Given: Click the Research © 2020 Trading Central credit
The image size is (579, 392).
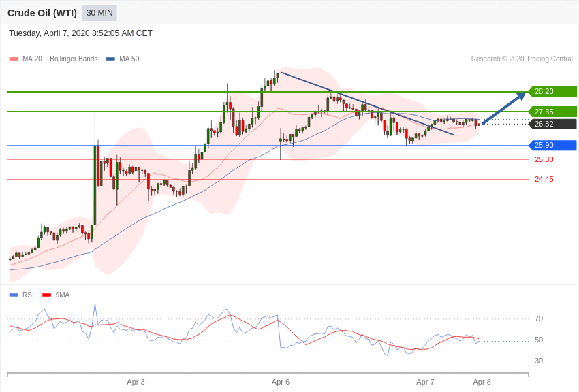Looking at the screenshot, I should coord(522,59).
